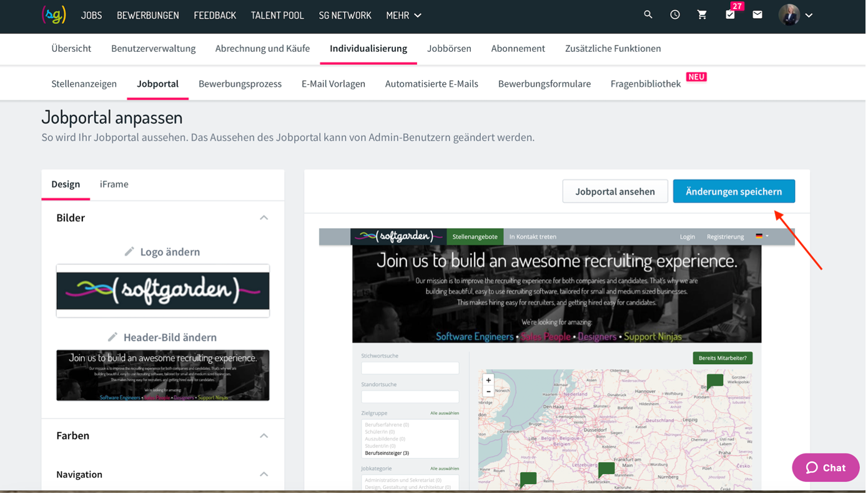Open the shopping cart icon

coord(704,15)
